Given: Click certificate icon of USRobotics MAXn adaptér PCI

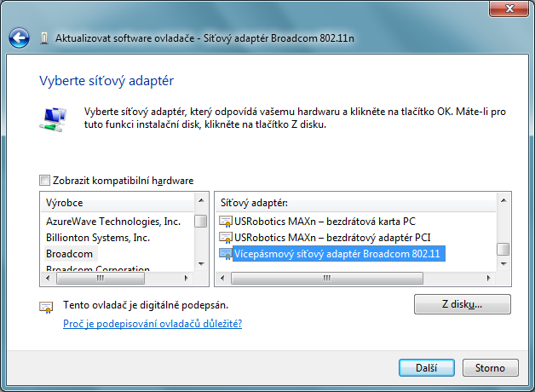Looking at the screenshot, I should coord(226,238).
